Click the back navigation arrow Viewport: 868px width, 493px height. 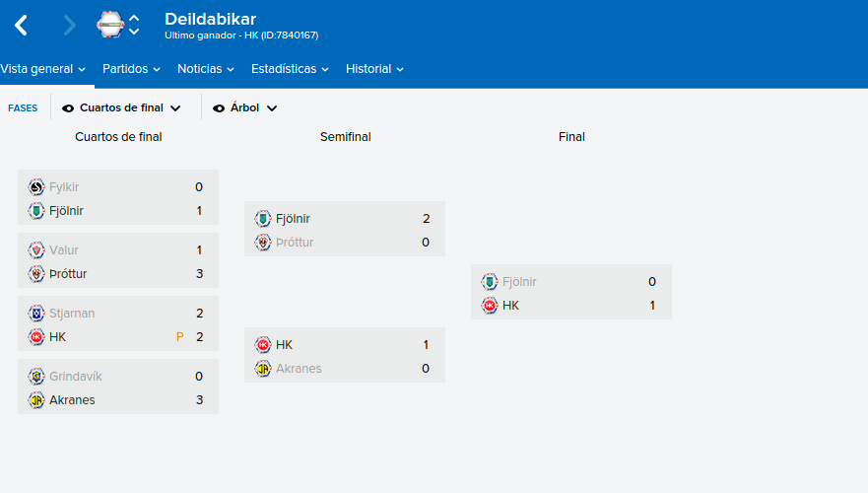[21, 25]
